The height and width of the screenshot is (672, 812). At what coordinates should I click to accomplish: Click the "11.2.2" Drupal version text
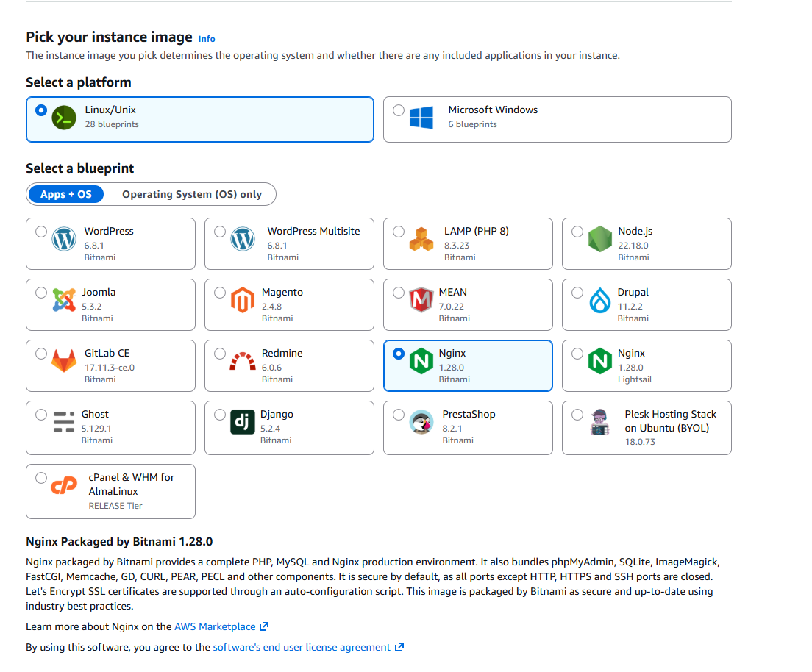click(x=630, y=307)
